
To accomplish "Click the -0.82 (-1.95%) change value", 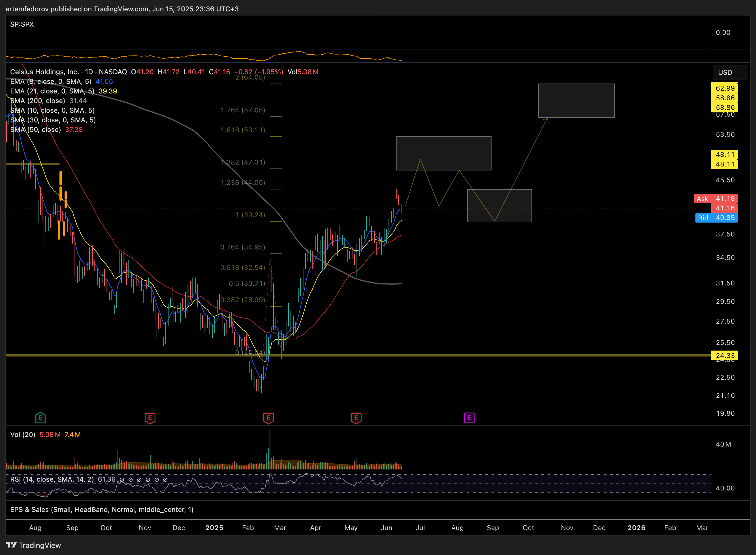I will tap(259, 72).
